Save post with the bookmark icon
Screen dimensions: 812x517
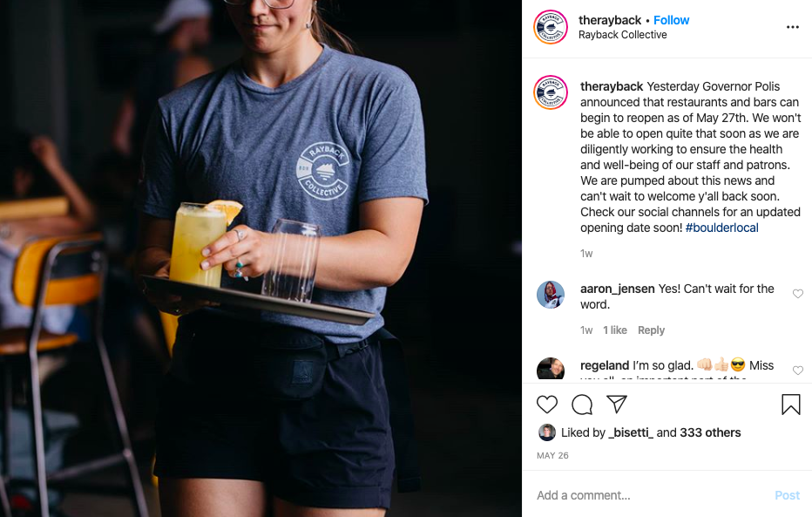pos(791,405)
